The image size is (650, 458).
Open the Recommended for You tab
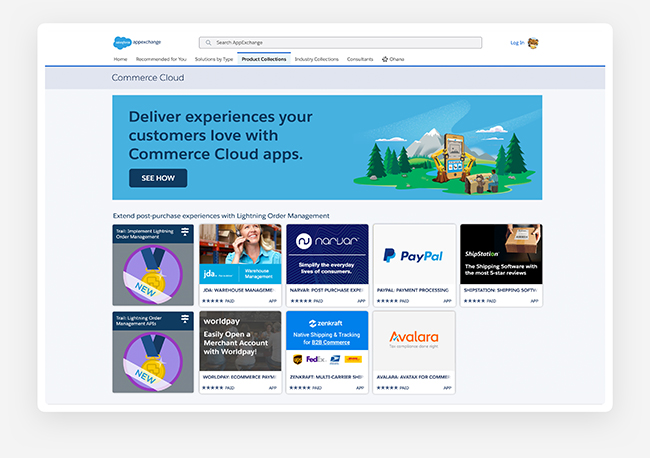pyautogui.click(x=160, y=59)
